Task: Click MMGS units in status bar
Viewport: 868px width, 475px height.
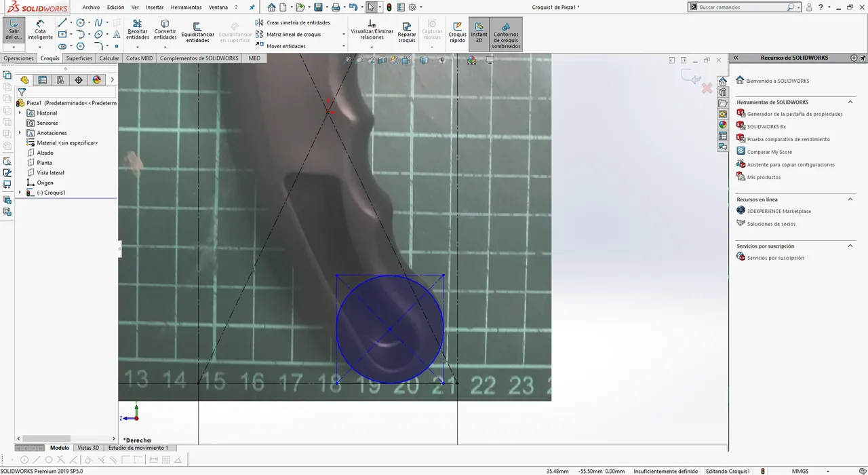Action: click(x=800, y=471)
